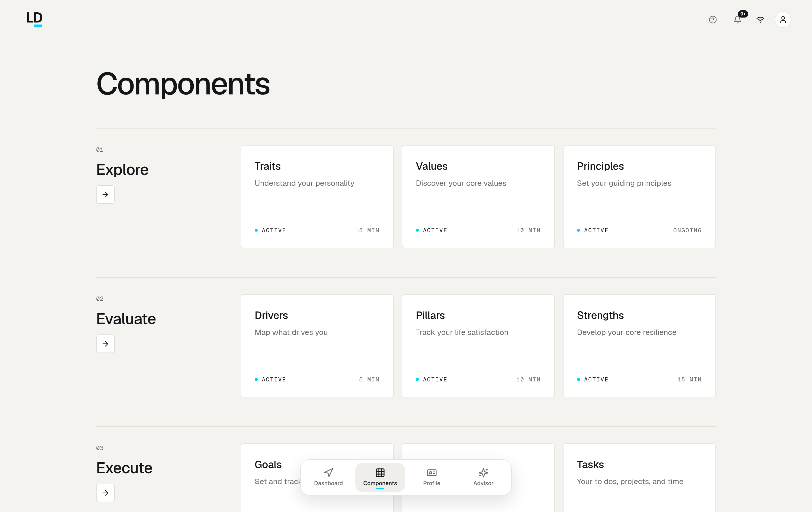Click 'Develop your core resilience' text

click(627, 332)
